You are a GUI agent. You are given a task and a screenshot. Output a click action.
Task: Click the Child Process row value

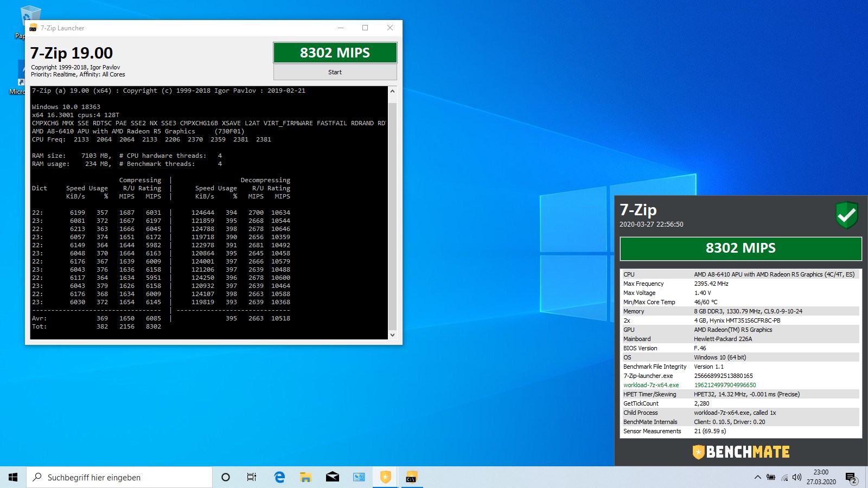[735, 413]
